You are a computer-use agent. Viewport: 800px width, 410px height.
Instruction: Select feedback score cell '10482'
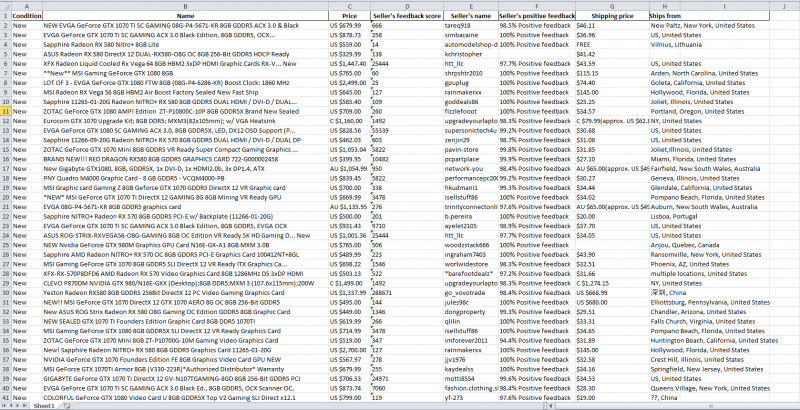click(407, 159)
